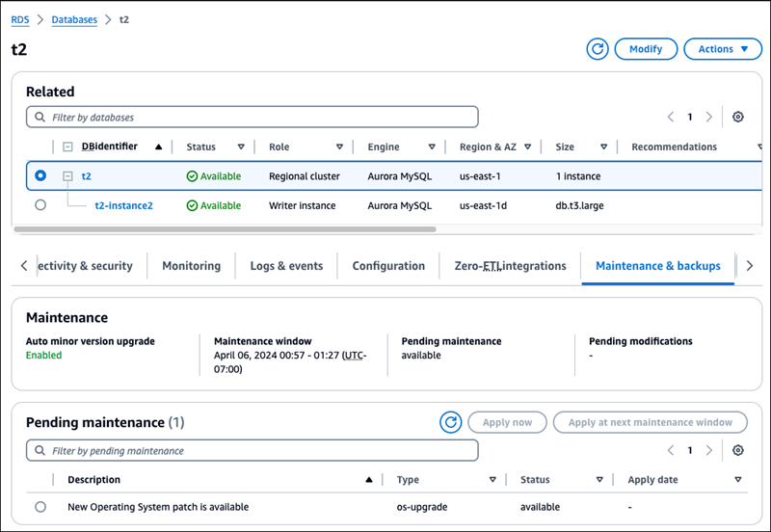
Task: Select the t2-instance2 radio button
Action: [x=40, y=205]
